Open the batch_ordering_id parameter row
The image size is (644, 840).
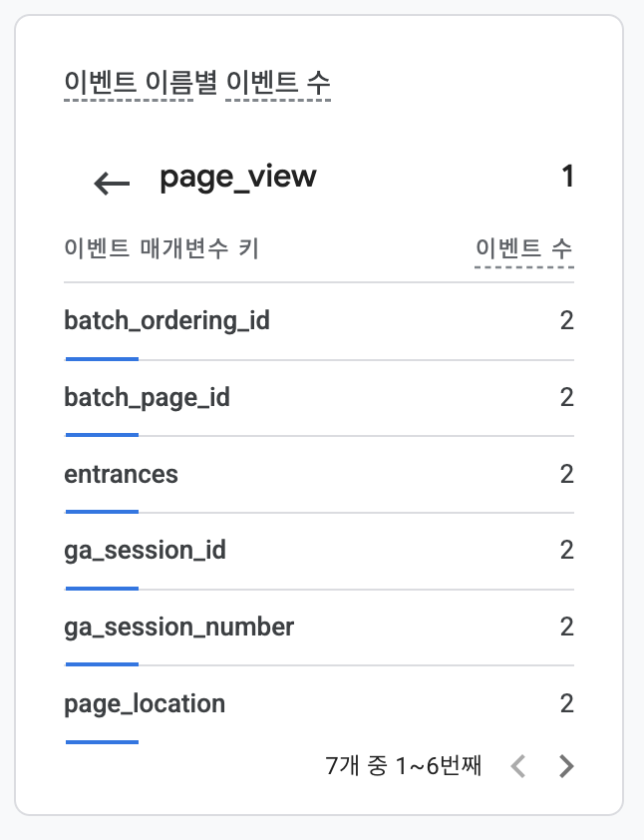point(319,321)
